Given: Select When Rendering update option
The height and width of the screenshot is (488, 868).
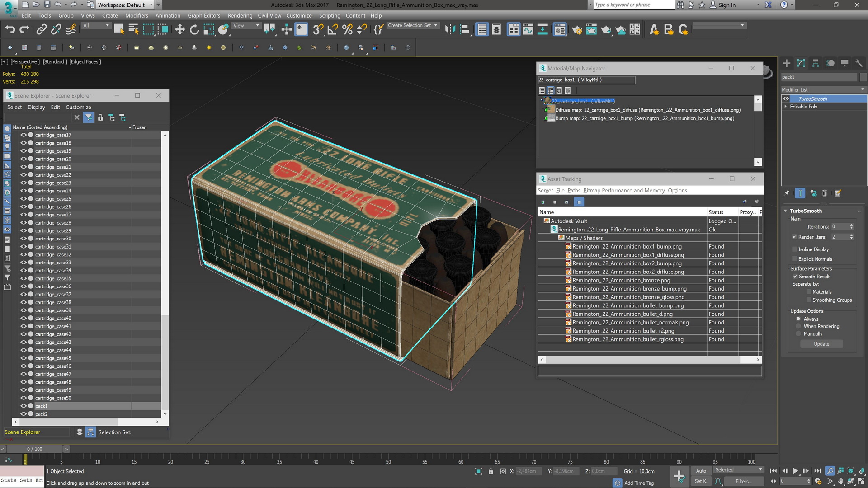Looking at the screenshot, I should point(798,326).
